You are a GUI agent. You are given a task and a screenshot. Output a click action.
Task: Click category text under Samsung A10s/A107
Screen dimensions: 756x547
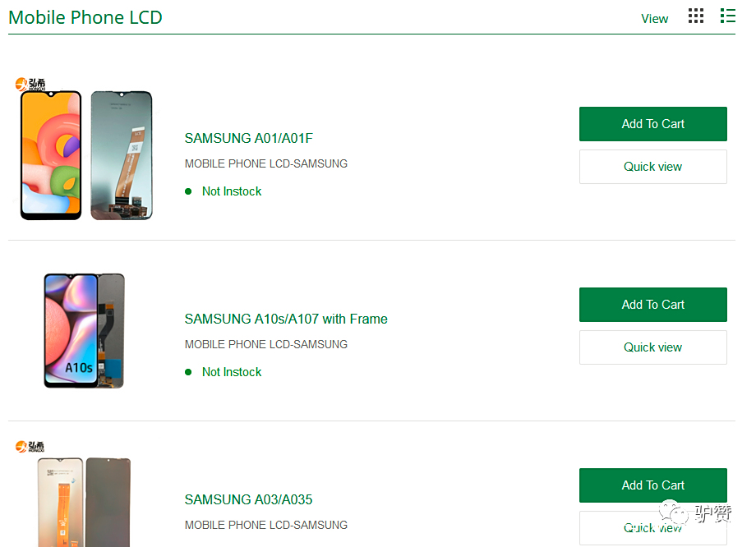266,345
